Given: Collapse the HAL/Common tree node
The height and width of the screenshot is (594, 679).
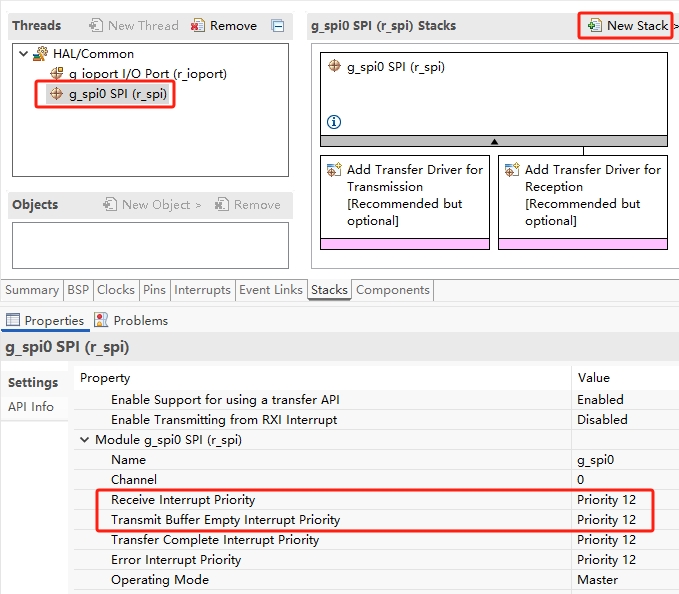Looking at the screenshot, I should [23, 54].
